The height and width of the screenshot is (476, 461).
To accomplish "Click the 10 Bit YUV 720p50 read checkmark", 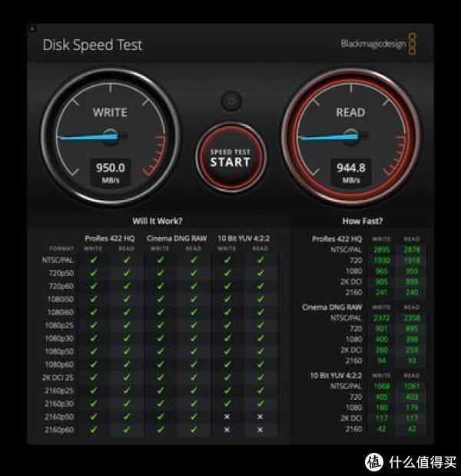I will pos(260,273).
